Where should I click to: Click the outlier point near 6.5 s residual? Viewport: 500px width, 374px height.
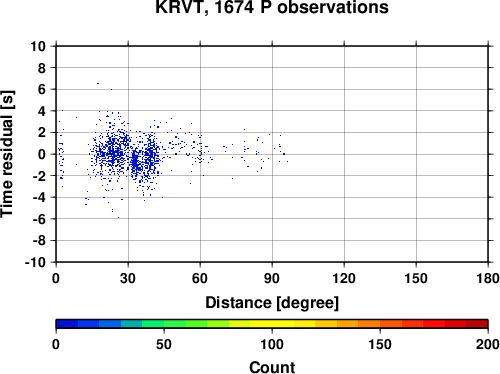point(98,83)
